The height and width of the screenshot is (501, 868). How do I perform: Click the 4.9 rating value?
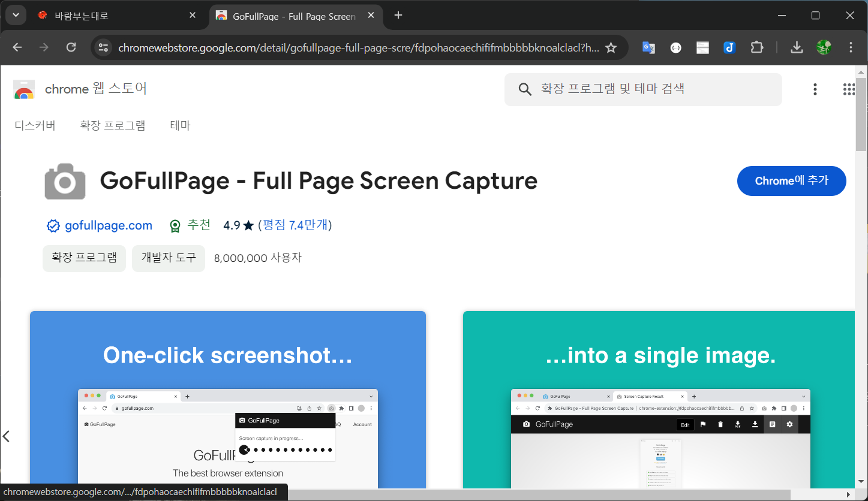(x=232, y=225)
